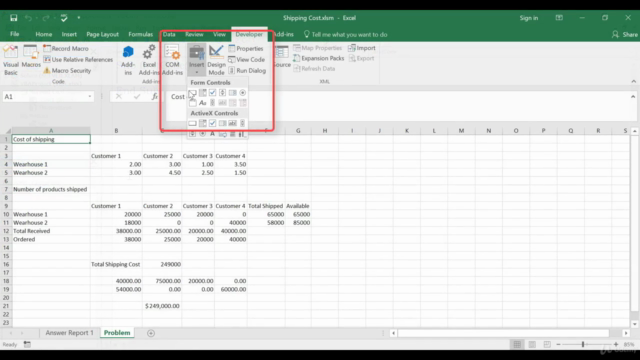
Task: Insert ActiveX scroll bar
Action: click(x=242, y=123)
